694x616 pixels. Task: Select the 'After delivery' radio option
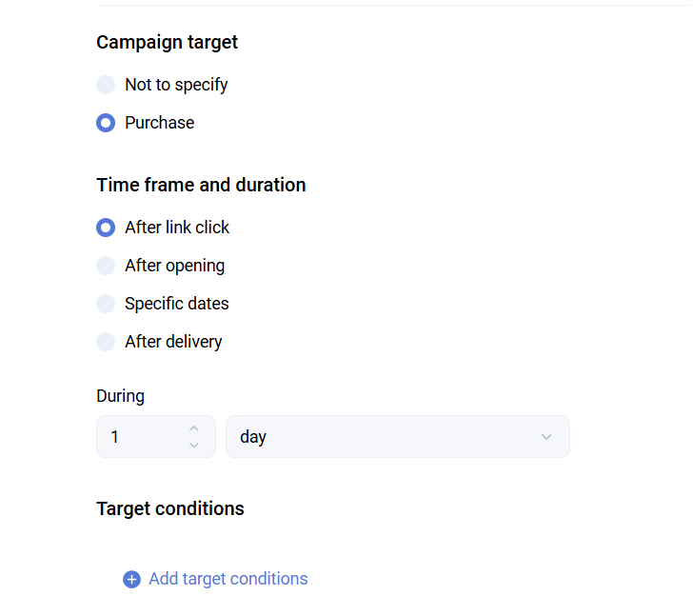click(x=106, y=342)
